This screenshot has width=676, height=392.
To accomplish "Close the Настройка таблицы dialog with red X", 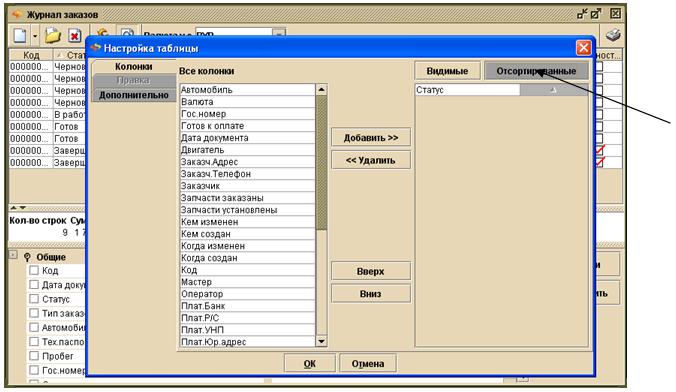I will pyautogui.click(x=583, y=47).
